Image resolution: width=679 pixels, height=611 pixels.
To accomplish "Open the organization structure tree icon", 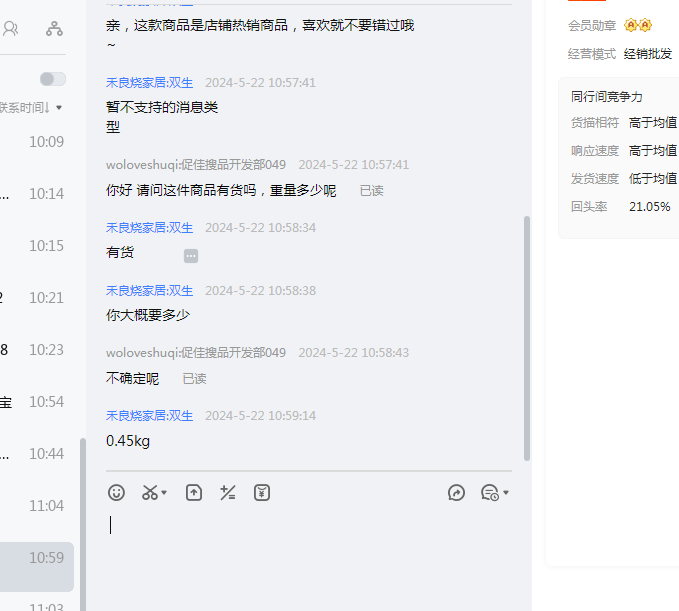I will pos(54,29).
